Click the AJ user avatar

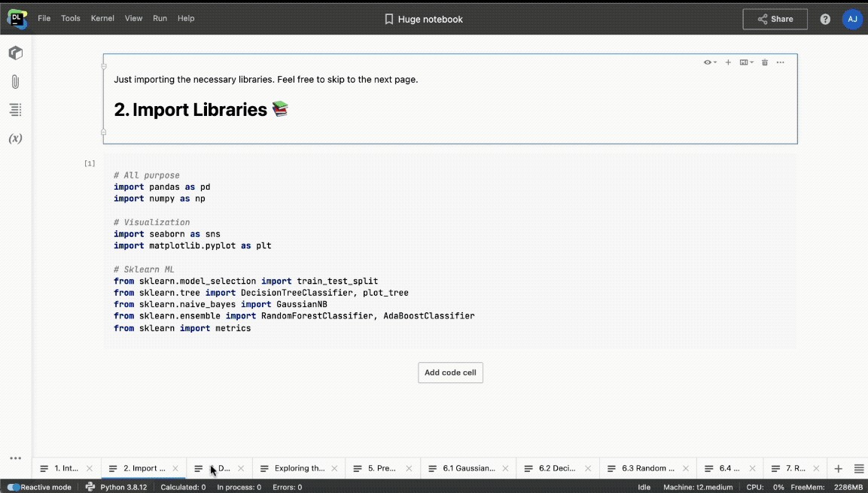(851, 19)
